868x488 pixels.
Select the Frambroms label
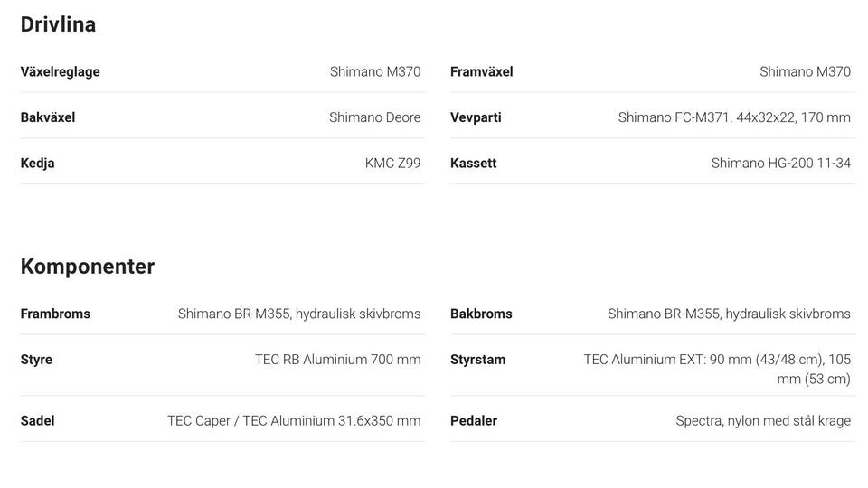55,314
